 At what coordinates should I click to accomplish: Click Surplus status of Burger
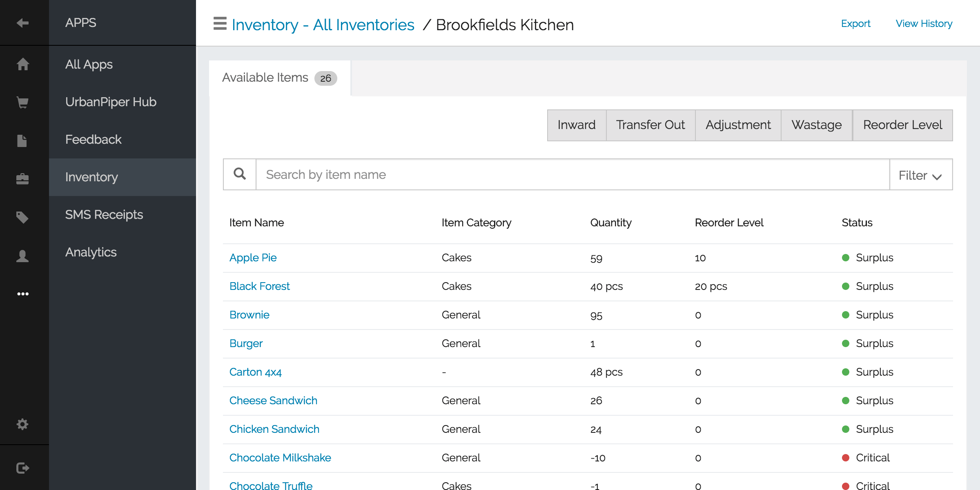tap(868, 343)
